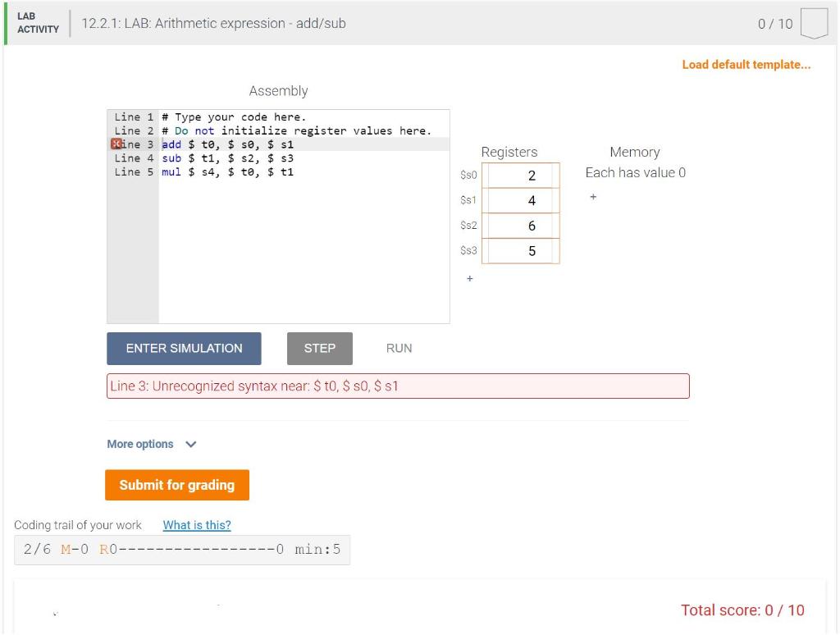Add a memory entry with the plus icon
Image resolution: width=840 pixels, height=635 pixels.
click(593, 197)
